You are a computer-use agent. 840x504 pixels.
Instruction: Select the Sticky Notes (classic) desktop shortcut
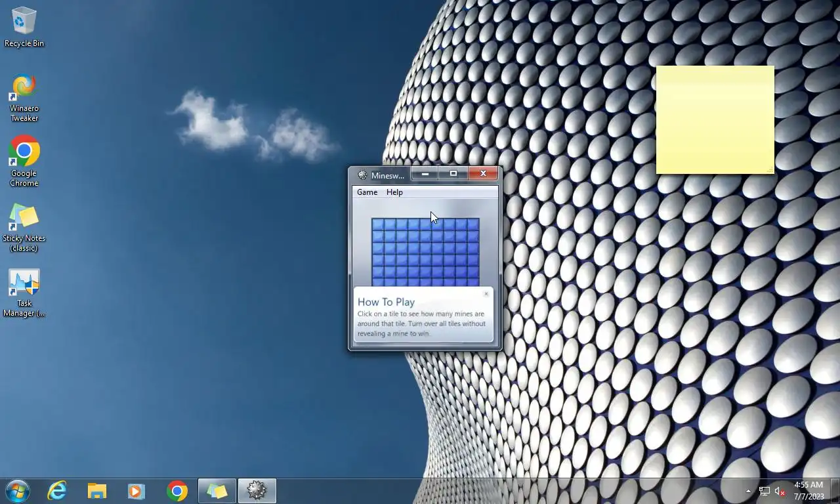(x=24, y=227)
